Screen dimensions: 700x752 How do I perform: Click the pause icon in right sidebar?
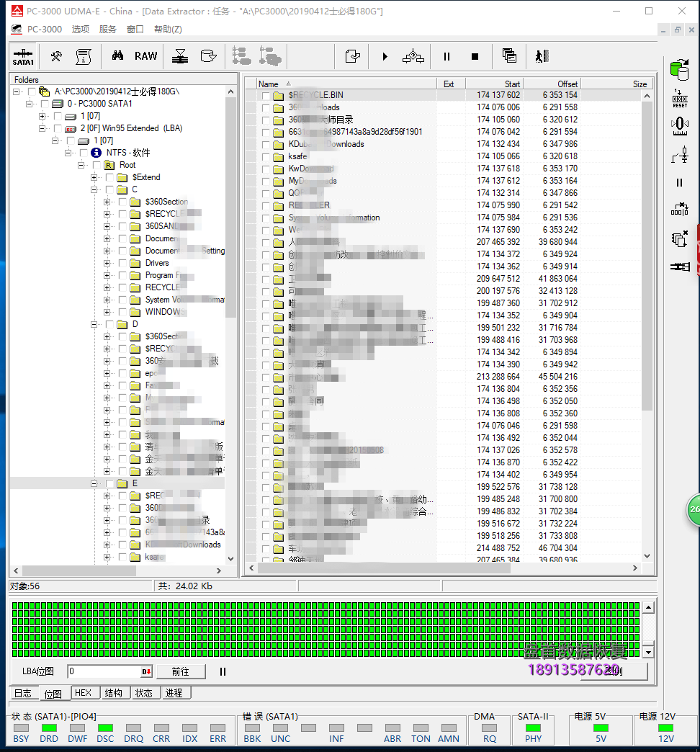(x=679, y=182)
